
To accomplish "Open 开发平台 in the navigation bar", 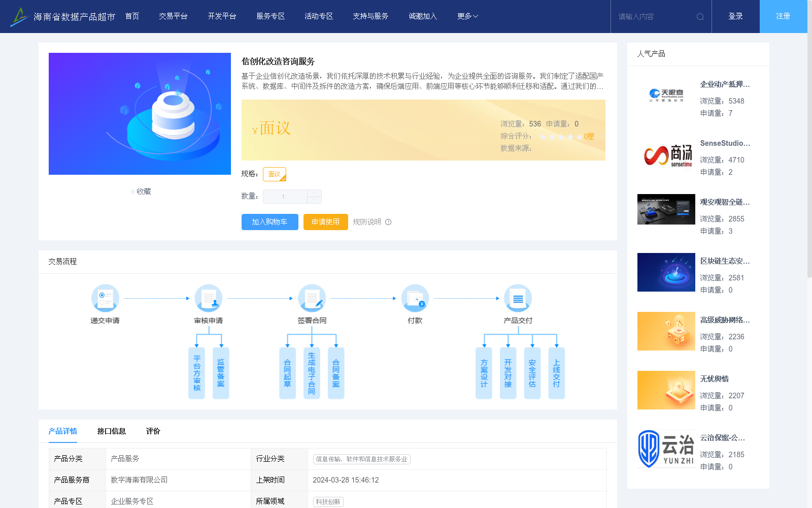I will click(x=222, y=16).
